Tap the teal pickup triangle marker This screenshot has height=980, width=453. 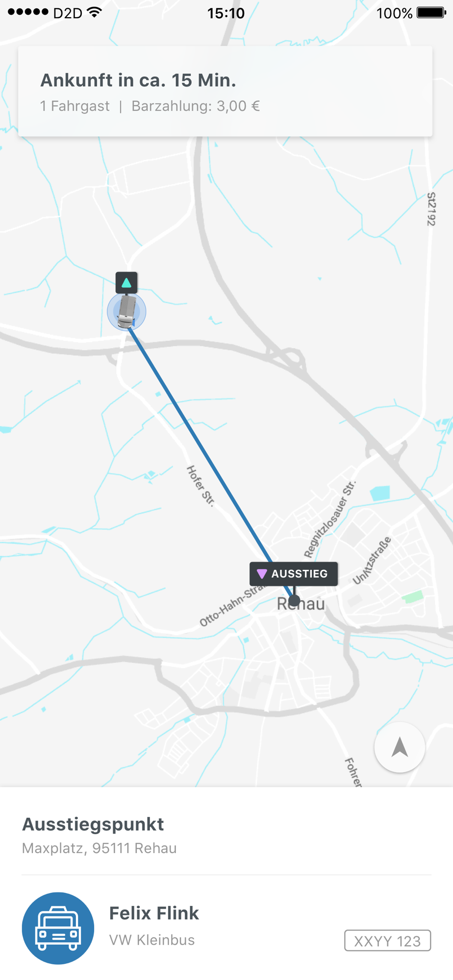pyautogui.click(x=126, y=283)
